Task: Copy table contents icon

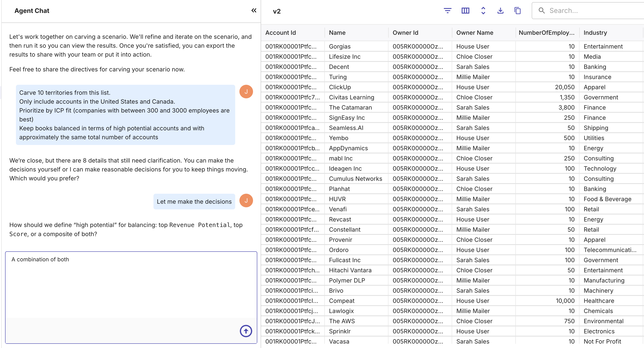Action: 517,11
